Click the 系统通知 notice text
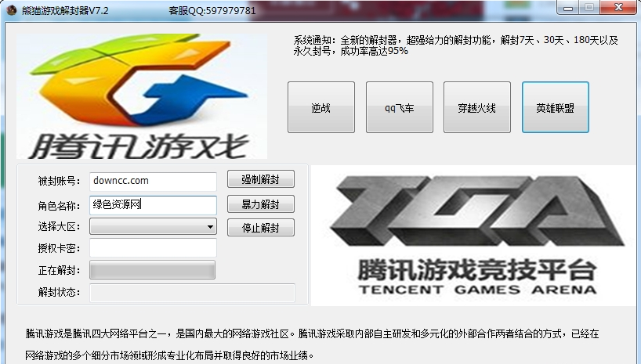The image size is (641, 364). (456, 45)
